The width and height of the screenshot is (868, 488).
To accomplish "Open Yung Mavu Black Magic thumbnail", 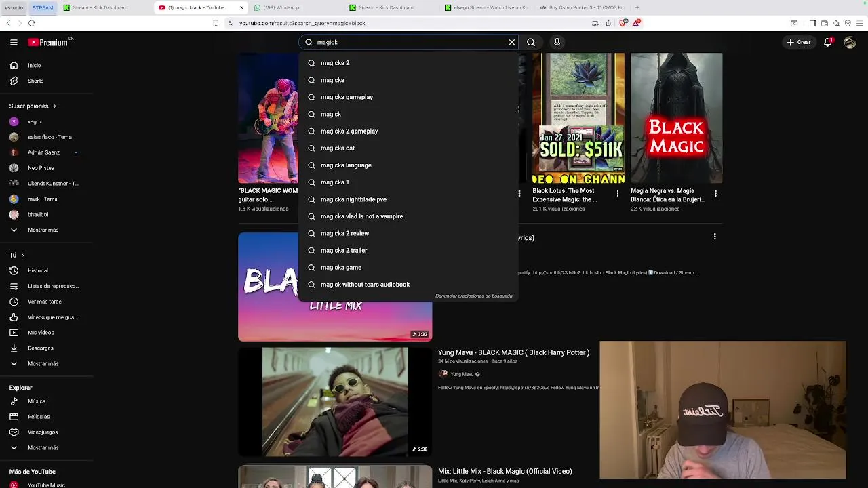I will 335,402.
